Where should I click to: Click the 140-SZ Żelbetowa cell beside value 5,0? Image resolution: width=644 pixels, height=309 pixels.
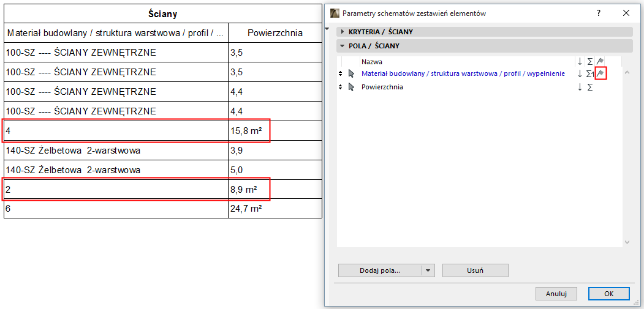point(116,170)
